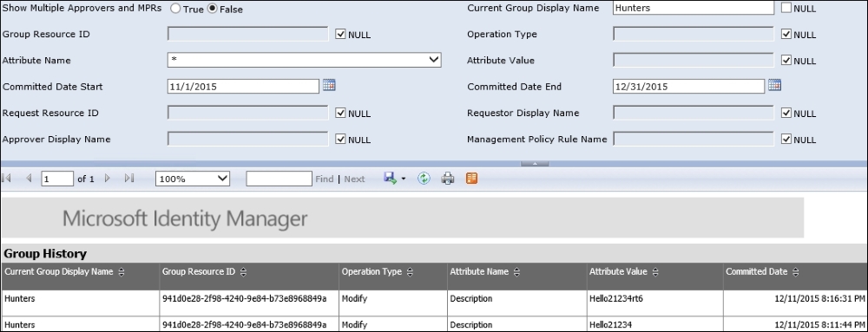868x332 pixels.
Task: Select False for Show Multiple Approvers
Action: [212, 9]
